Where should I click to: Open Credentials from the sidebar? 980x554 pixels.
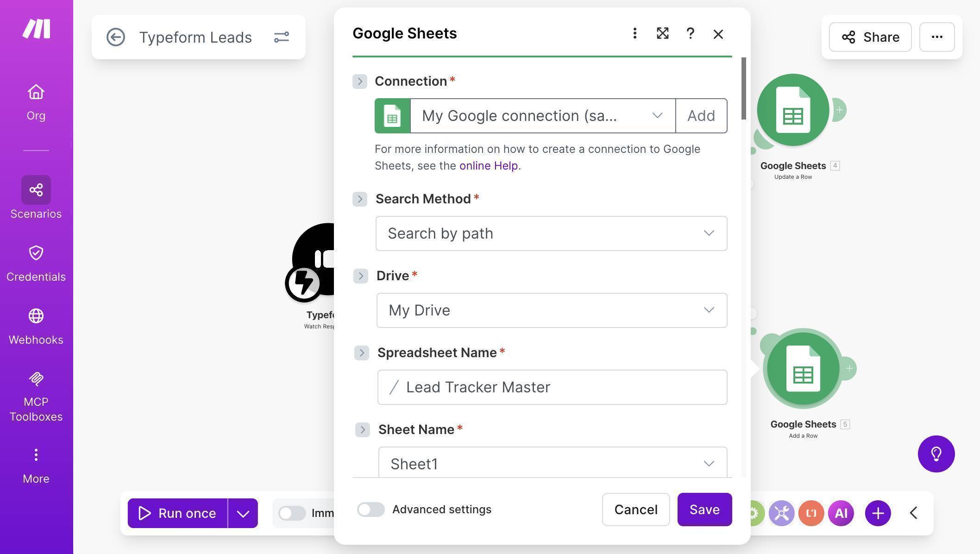(36, 262)
